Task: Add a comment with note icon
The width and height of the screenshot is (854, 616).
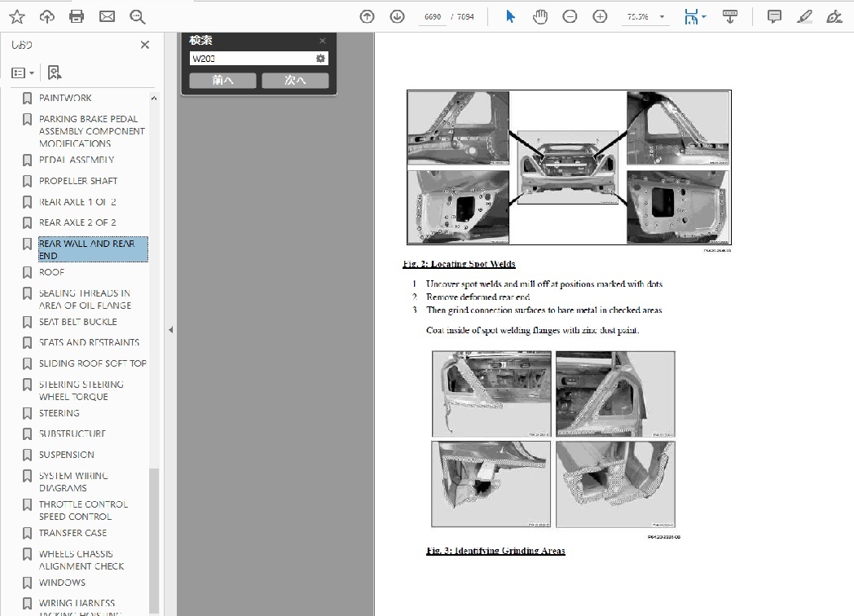Action: pyautogui.click(x=774, y=17)
